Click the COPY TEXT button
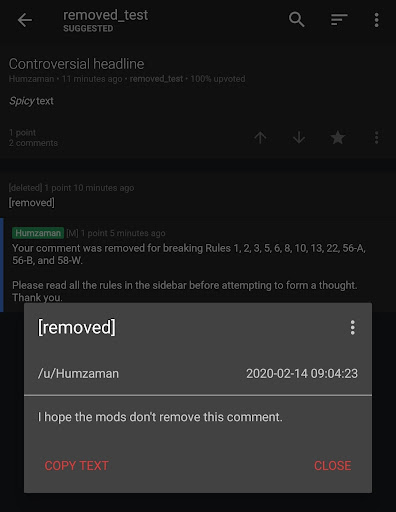 click(x=77, y=465)
